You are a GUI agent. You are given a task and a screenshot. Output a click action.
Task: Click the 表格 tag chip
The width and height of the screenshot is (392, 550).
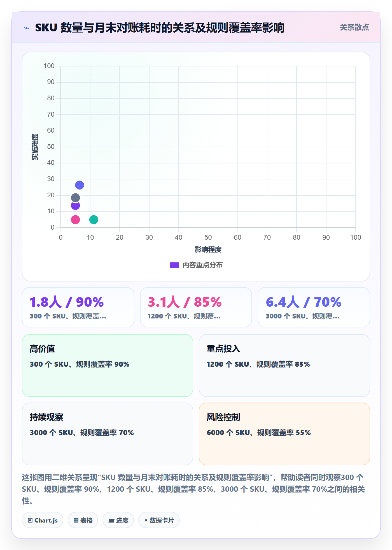83,520
